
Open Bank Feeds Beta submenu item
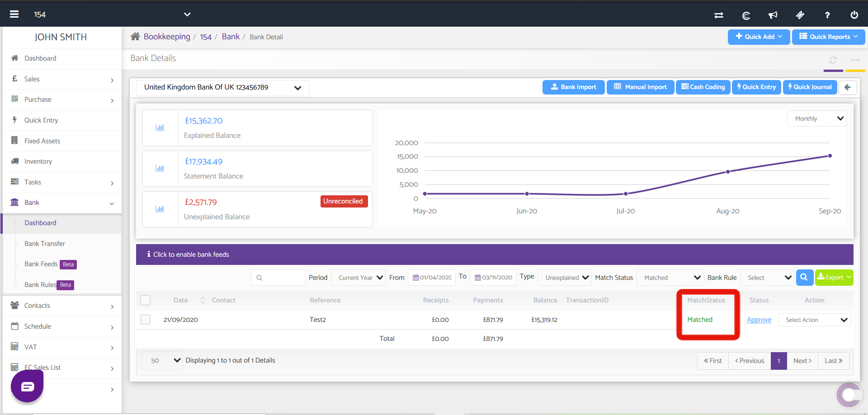pos(50,264)
